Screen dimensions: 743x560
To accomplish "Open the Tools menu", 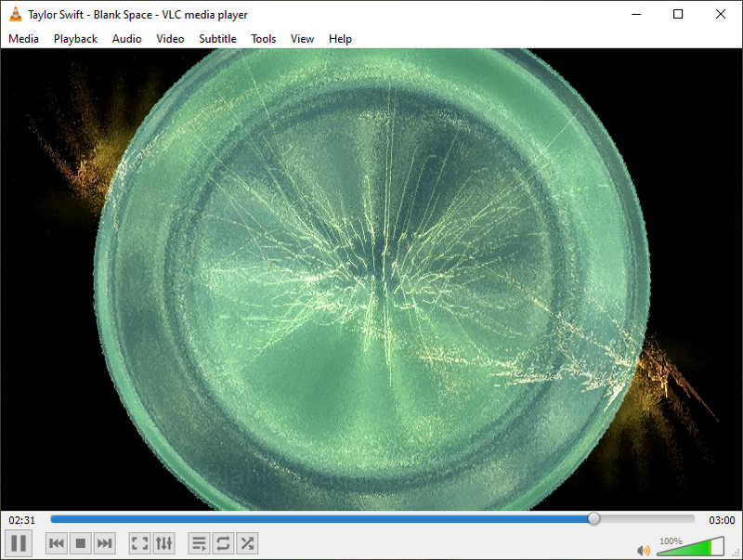I will coord(264,39).
